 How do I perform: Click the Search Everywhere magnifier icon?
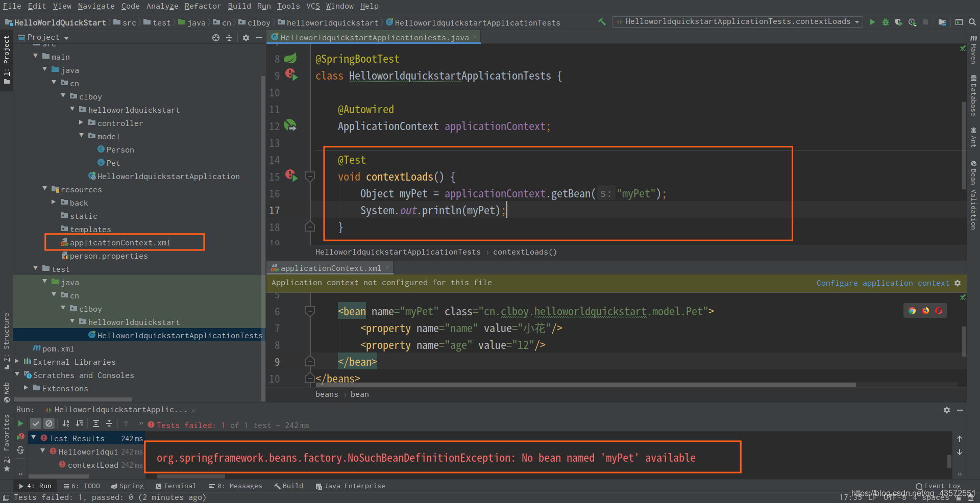[972, 22]
